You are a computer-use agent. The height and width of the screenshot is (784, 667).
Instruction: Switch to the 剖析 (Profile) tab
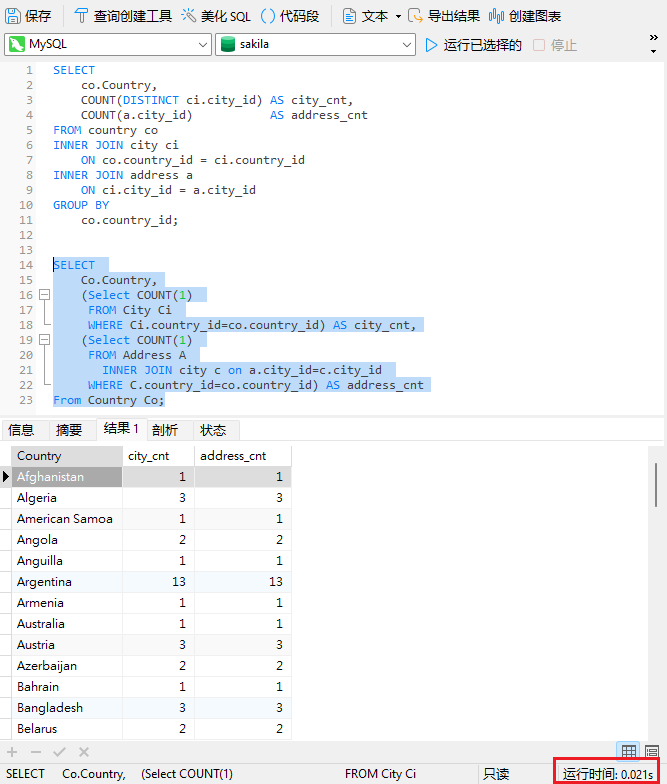tap(165, 430)
